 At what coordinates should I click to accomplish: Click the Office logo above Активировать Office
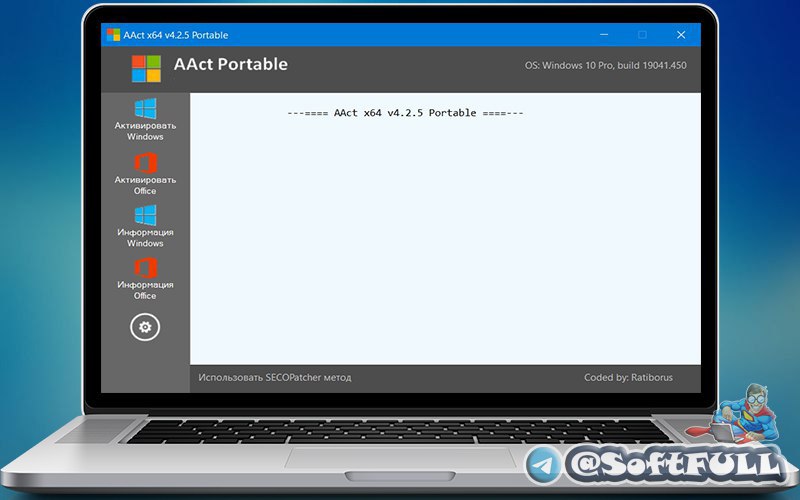(x=145, y=162)
